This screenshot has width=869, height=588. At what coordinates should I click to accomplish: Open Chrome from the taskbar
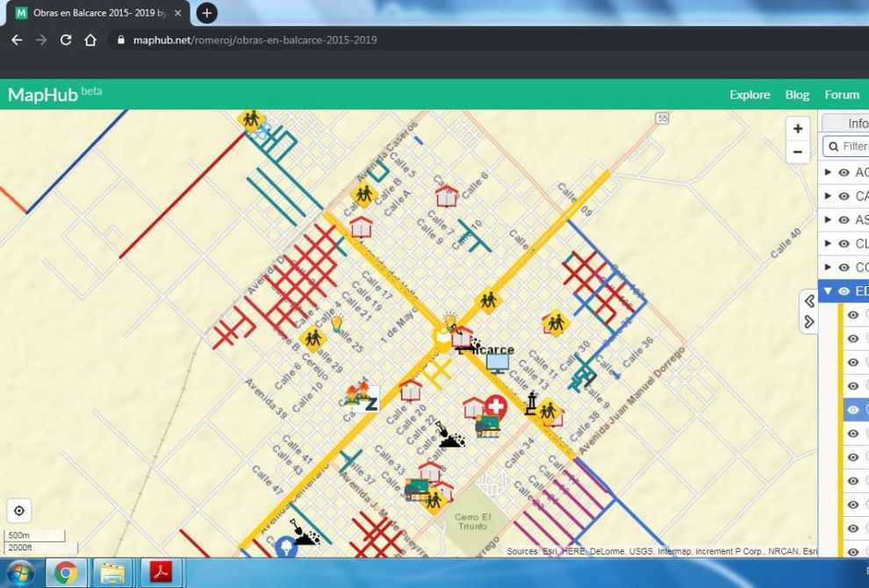tap(66, 573)
